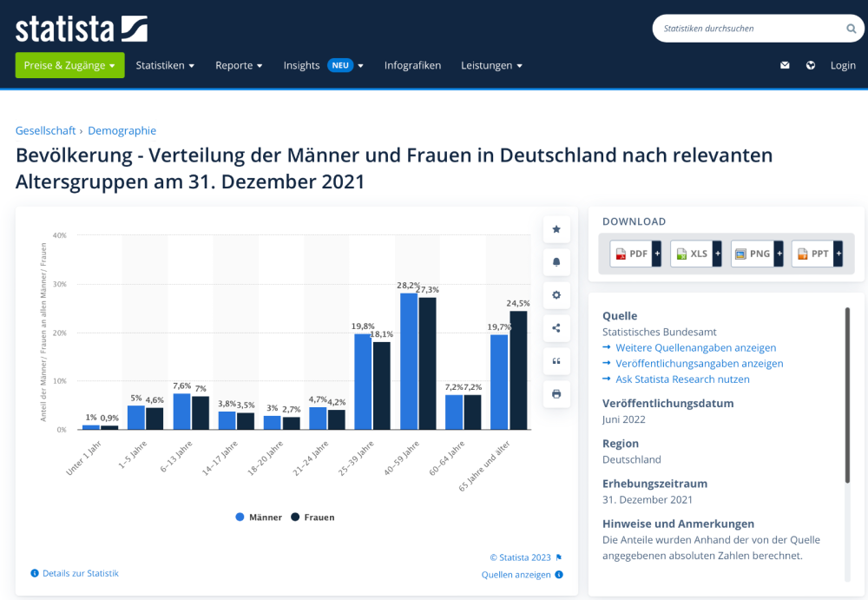The image size is (868, 600).
Task: Open the Infografiken menu item
Action: coord(413,65)
